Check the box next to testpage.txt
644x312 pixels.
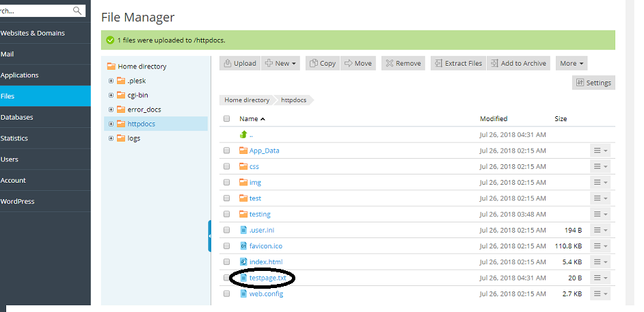tap(226, 278)
